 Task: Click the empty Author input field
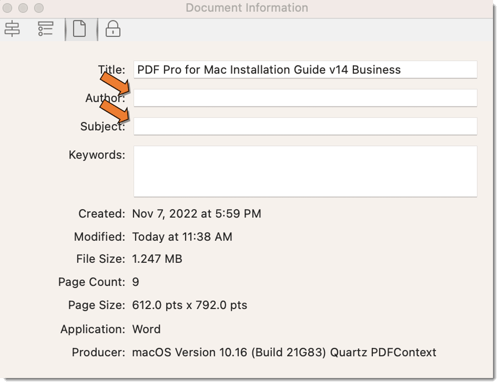tap(305, 98)
